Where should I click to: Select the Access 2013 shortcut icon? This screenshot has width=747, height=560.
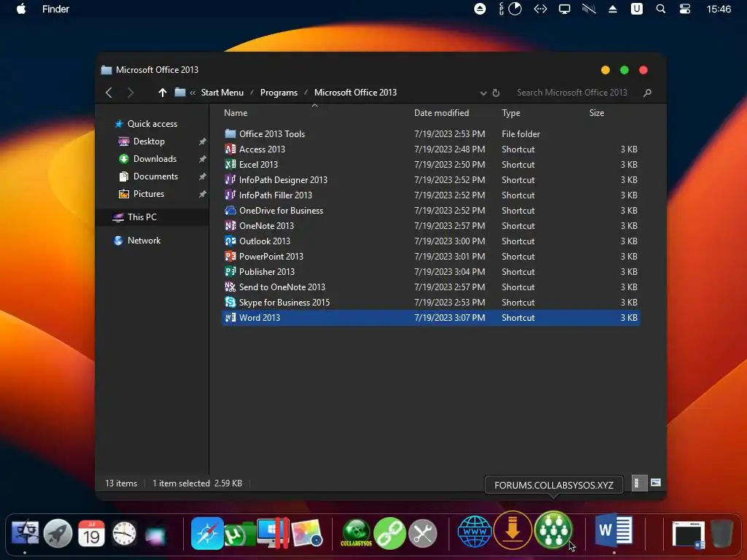click(230, 149)
